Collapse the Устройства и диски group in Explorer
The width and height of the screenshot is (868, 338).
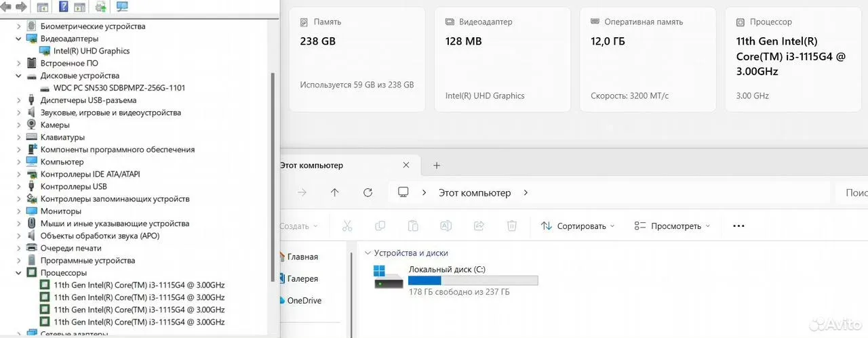(368, 253)
